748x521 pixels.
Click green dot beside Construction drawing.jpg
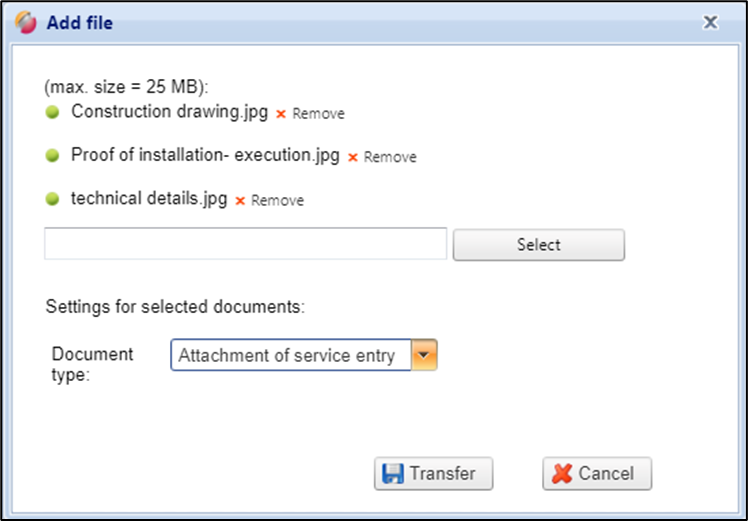click(x=53, y=112)
